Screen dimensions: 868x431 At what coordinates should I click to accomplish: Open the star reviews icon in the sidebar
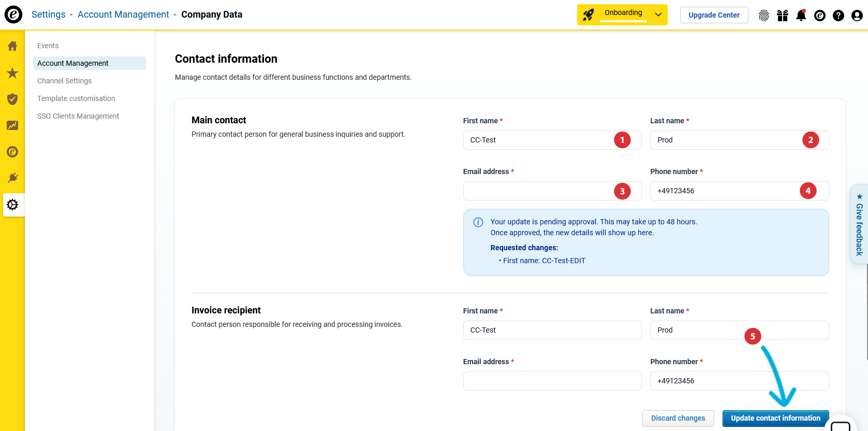click(12, 73)
